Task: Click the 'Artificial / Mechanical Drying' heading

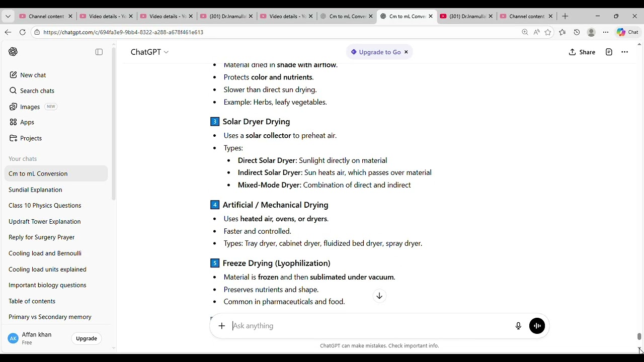Action: (x=275, y=205)
